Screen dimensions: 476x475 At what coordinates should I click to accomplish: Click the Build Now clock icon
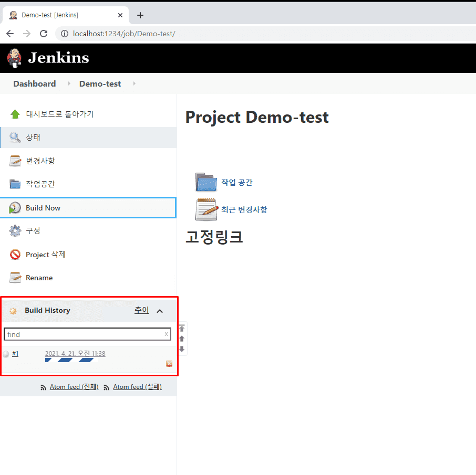click(x=15, y=208)
